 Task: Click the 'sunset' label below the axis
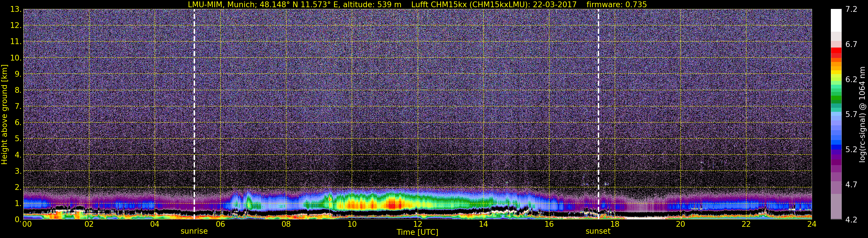tap(598, 231)
